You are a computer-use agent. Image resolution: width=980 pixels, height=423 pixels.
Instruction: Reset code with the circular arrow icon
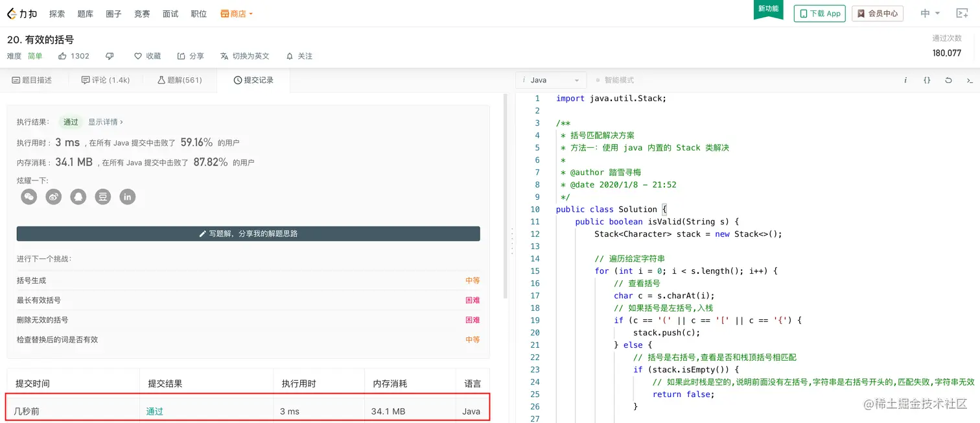point(948,80)
